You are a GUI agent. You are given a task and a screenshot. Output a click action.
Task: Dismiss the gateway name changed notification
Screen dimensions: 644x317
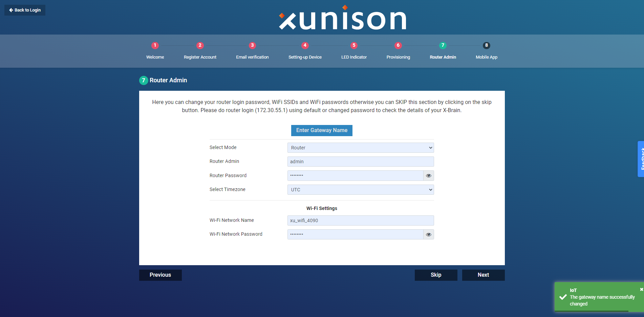click(641, 289)
